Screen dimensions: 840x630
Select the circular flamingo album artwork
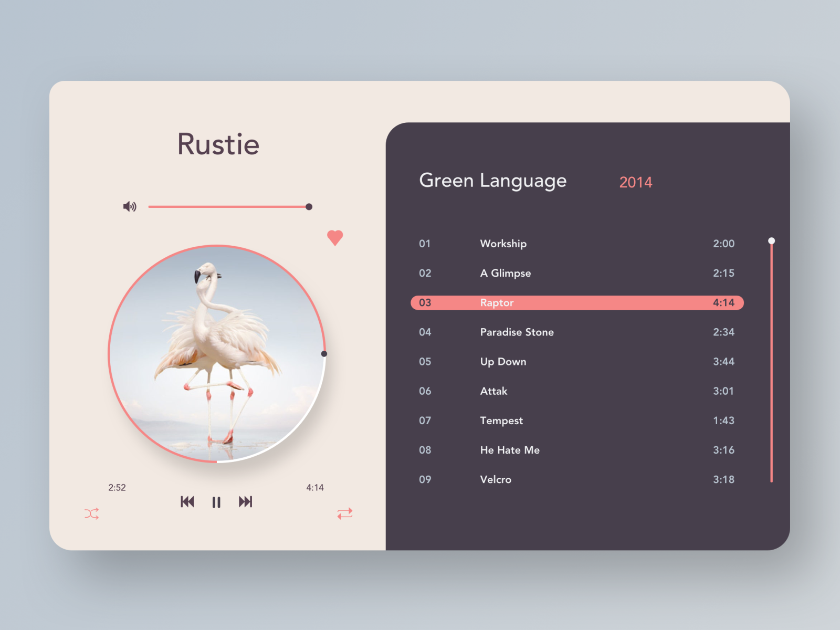216,353
